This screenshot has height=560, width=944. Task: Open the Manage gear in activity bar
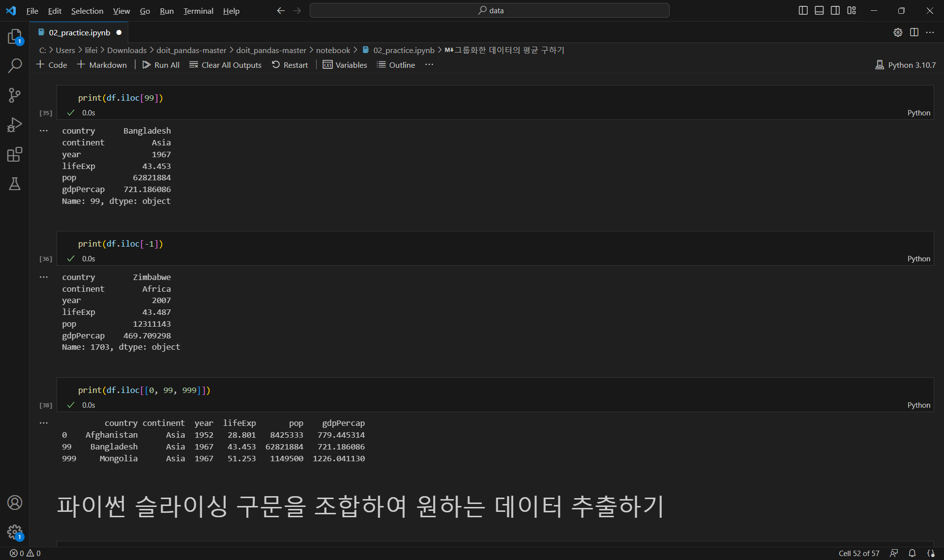tap(15, 532)
